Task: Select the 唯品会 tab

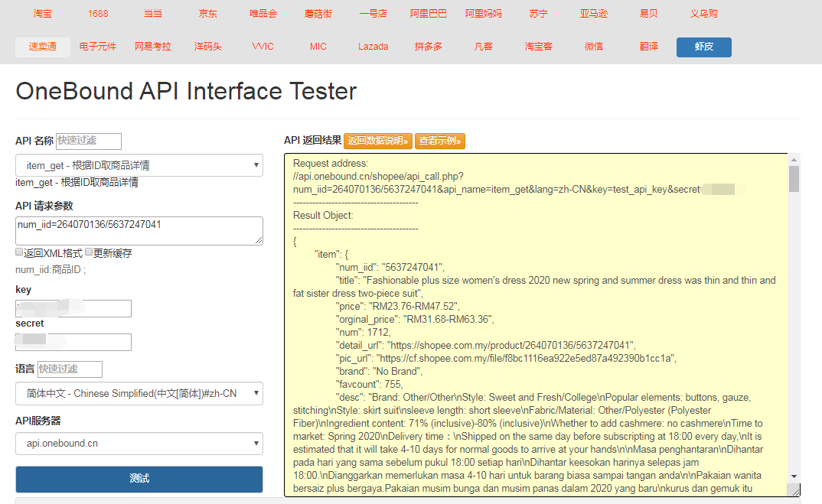Action: [x=263, y=14]
